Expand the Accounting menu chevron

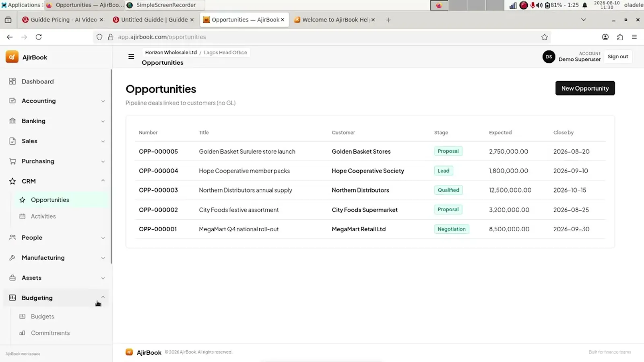(103, 101)
